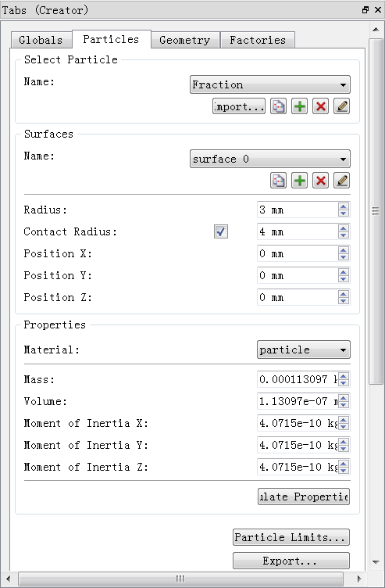The height and width of the screenshot is (588, 385).
Task: Adjust Moment of Inertia X spinner
Action: [344, 423]
